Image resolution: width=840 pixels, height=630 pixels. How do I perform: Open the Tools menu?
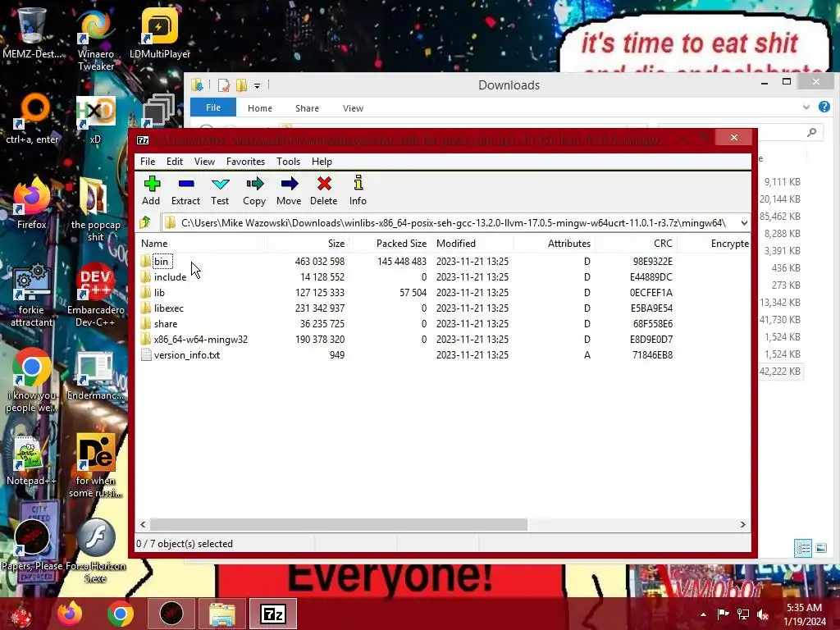tap(288, 162)
